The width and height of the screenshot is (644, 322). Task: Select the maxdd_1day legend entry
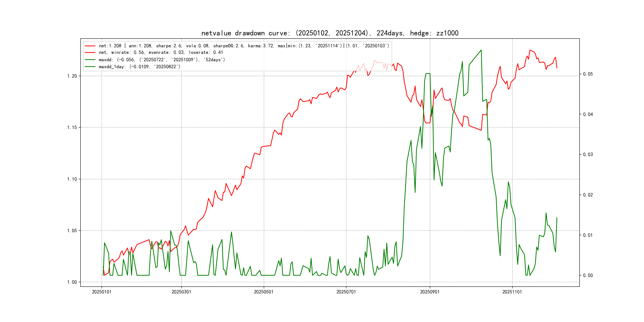click(x=139, y=67)
